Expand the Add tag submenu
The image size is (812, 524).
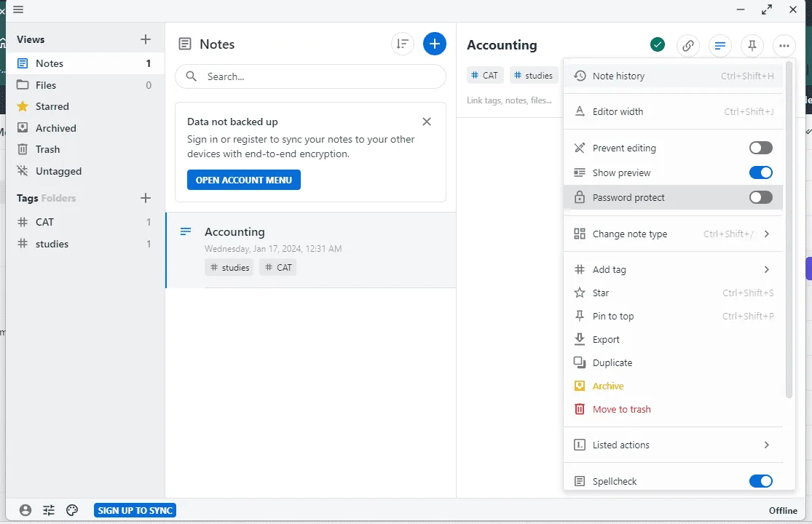tap(673, 269)
